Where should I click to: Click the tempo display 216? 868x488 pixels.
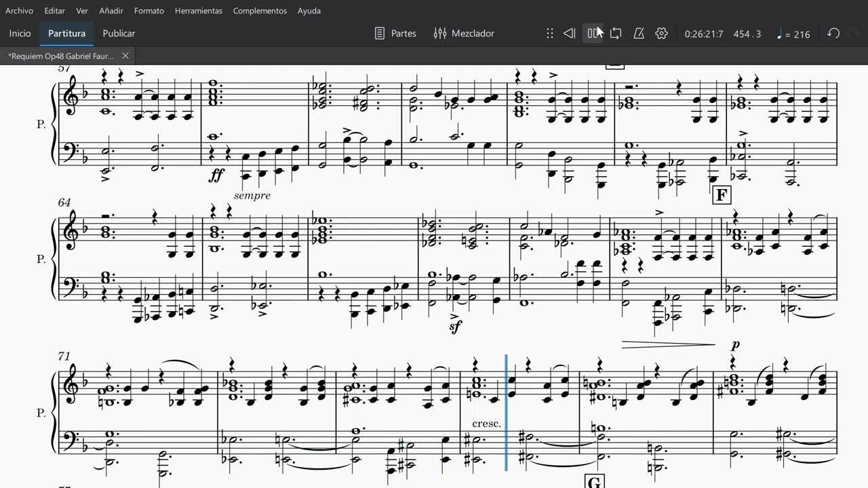click(x=793, y=34)
